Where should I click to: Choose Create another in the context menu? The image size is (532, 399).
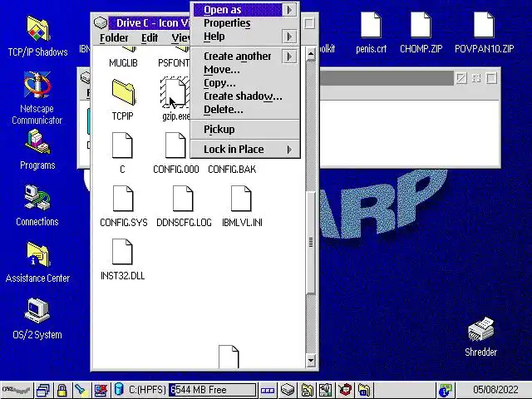(238, 57)
